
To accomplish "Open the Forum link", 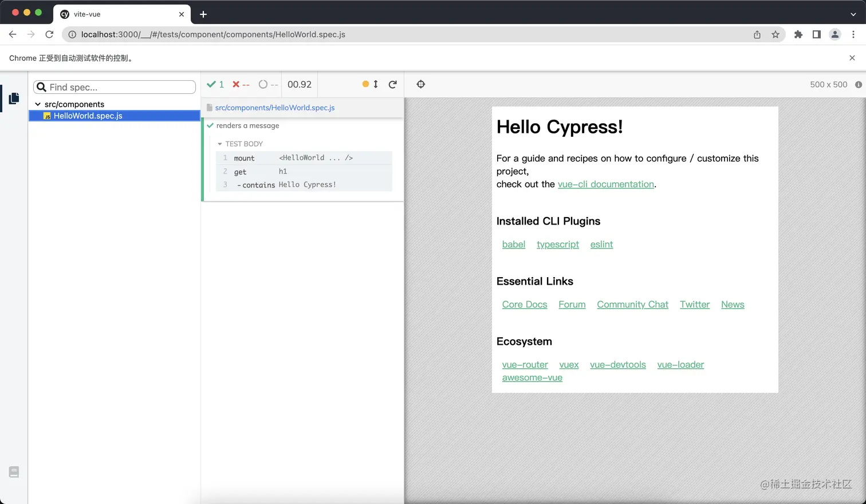I will 572,304.
